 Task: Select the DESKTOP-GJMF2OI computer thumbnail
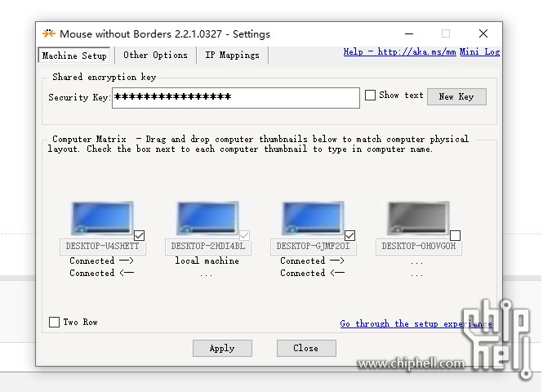point(313,219)
